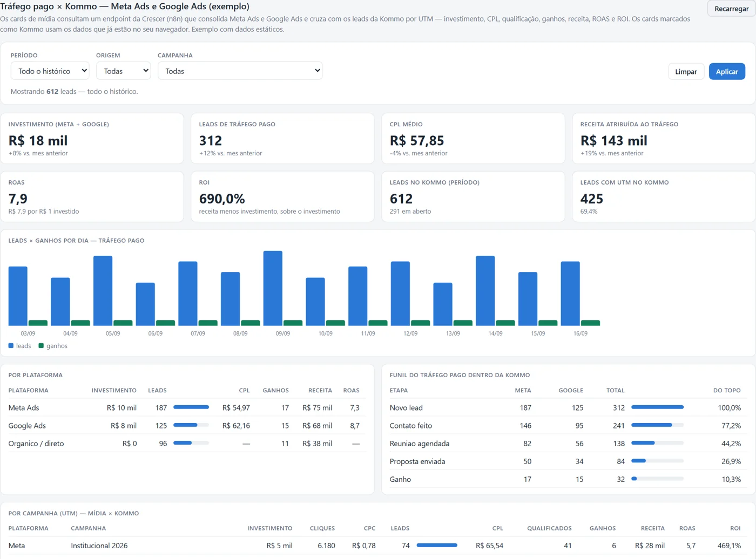Click the 'R$ 38 mil' receita cell

coord(317,443)
